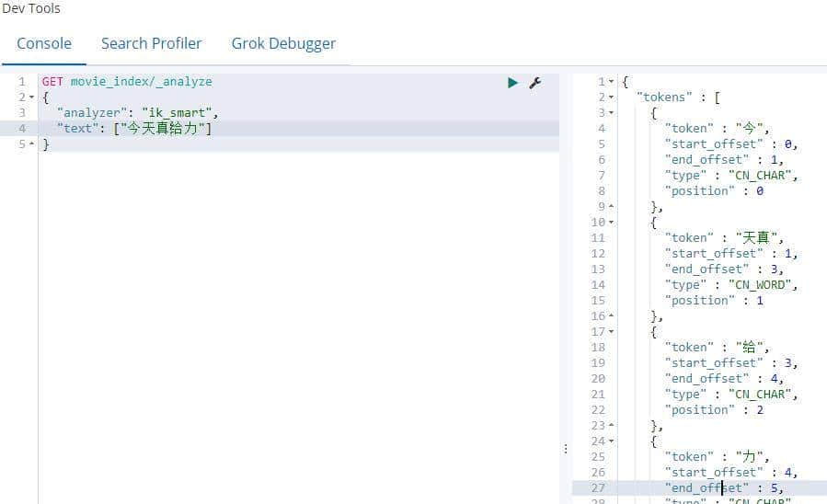Viewport: 827px width, 504px height.
Task: Click fold arrow at response line 16
Action: (612, 315)
